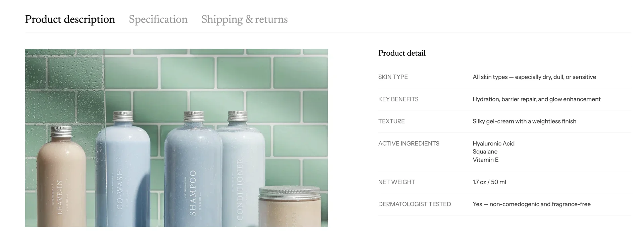
Task: Click the Net Weight label
Action: pos(396,182)
